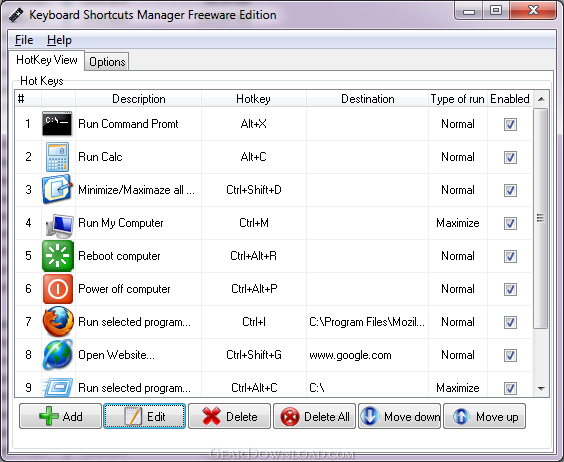Disable the Run Calc hotkey checkbox
This screenshot has width=564, height=462.
(510, 157)
